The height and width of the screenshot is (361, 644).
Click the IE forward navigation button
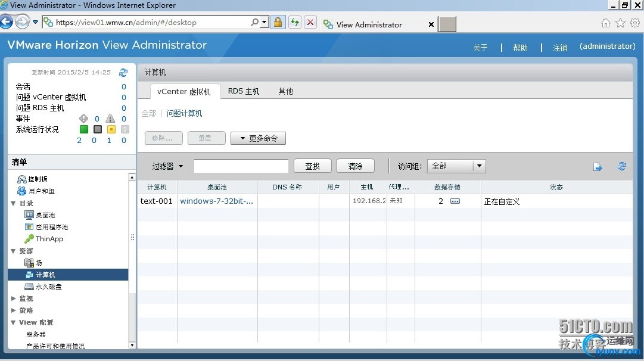(x=22, y=22)
